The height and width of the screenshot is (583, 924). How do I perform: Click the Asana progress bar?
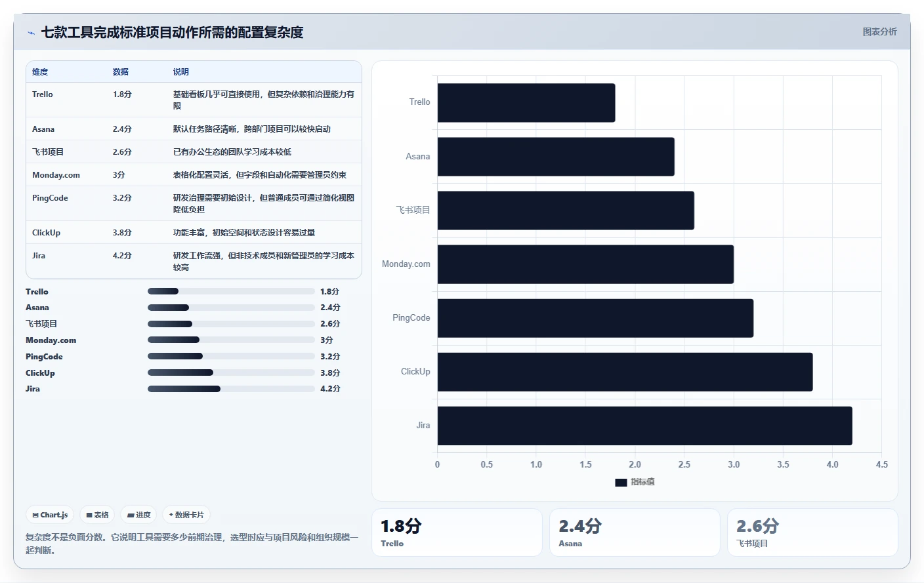tap(231, 308)
